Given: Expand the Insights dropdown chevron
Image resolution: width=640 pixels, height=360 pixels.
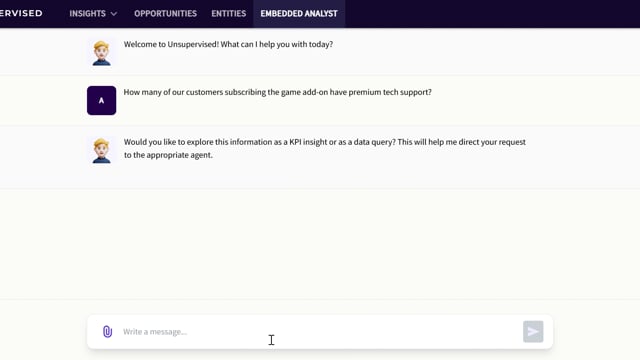Looking at the screenshot, I should click(114, 14).
